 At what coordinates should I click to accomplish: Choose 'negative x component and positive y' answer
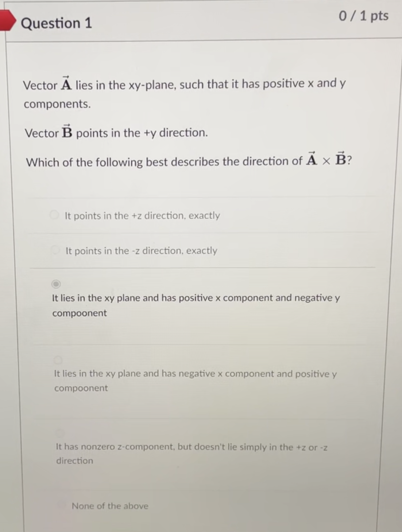(58, 361)
